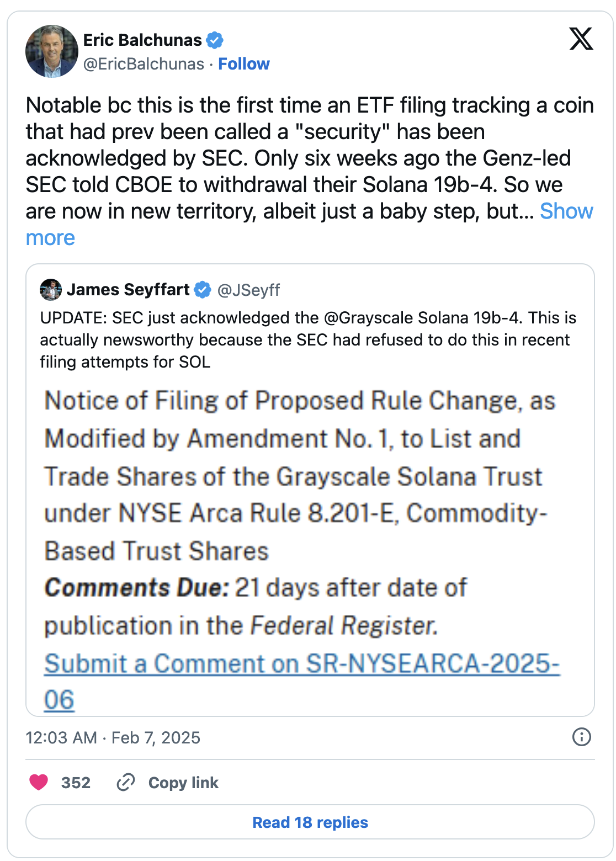Click Copy link text
The image size is (616, 861).
[x=183, y=783]
